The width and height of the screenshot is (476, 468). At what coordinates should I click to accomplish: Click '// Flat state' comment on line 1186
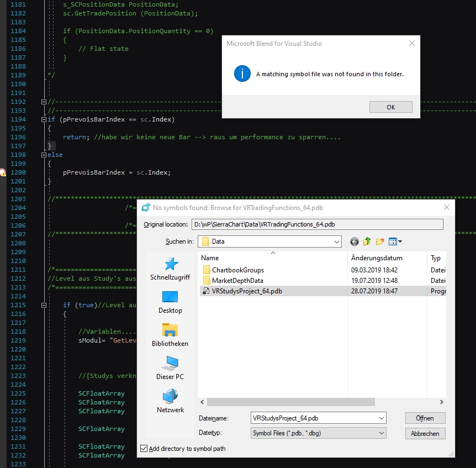tap(103, 49)
